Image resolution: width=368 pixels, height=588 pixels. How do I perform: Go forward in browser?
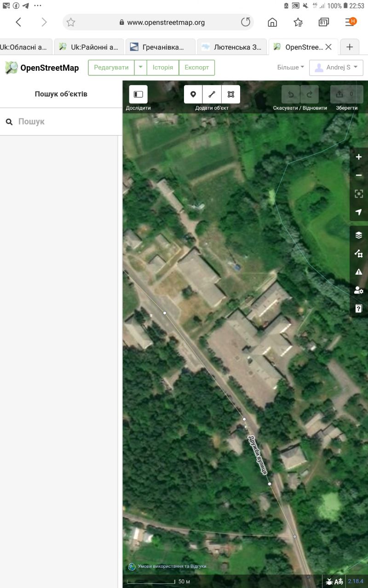click(x=44, y=22)
